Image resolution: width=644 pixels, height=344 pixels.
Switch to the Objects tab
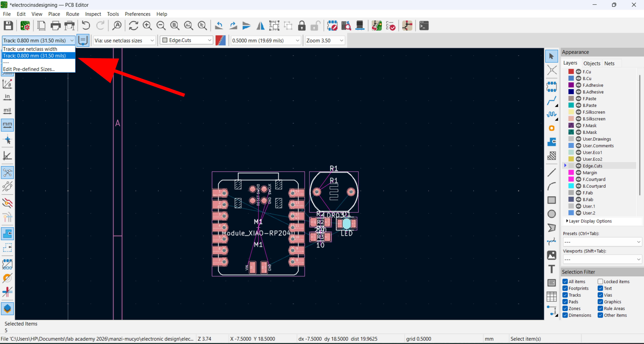[591, 63]
